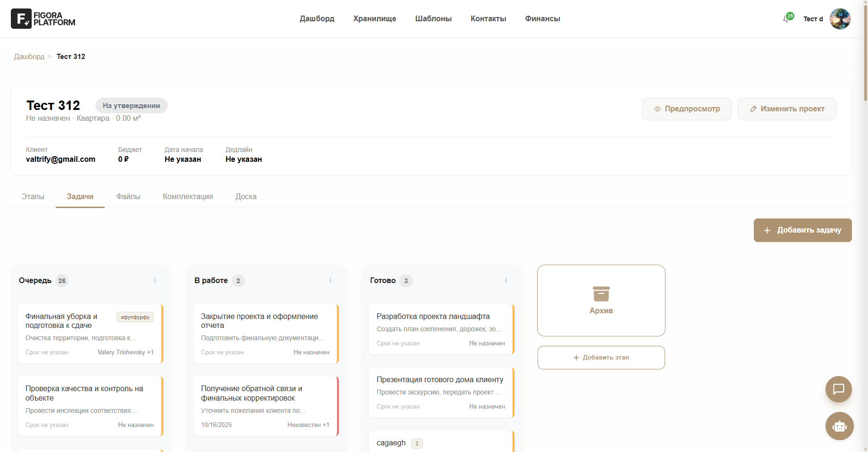Viewport: 868px width, 452px height.
Task: Open the Разработка проекта ландшафта task
Action: point(442,329)
